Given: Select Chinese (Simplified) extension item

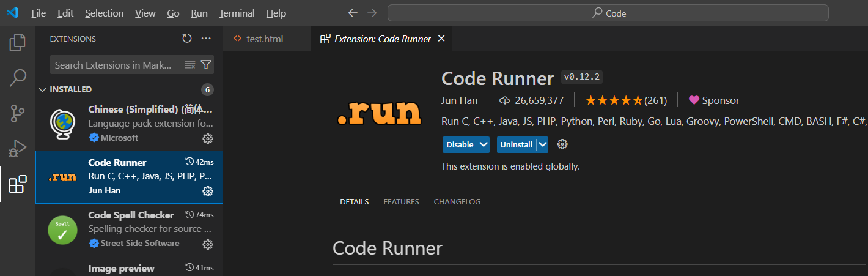Looking at the screenshot, I should tap(129, 124).
